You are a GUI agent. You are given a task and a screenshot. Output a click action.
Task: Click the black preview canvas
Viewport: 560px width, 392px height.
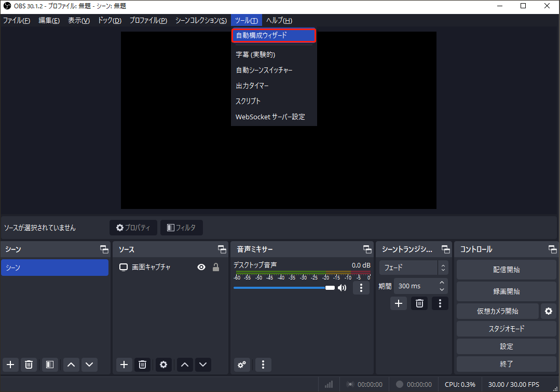[x=279, y=120]
